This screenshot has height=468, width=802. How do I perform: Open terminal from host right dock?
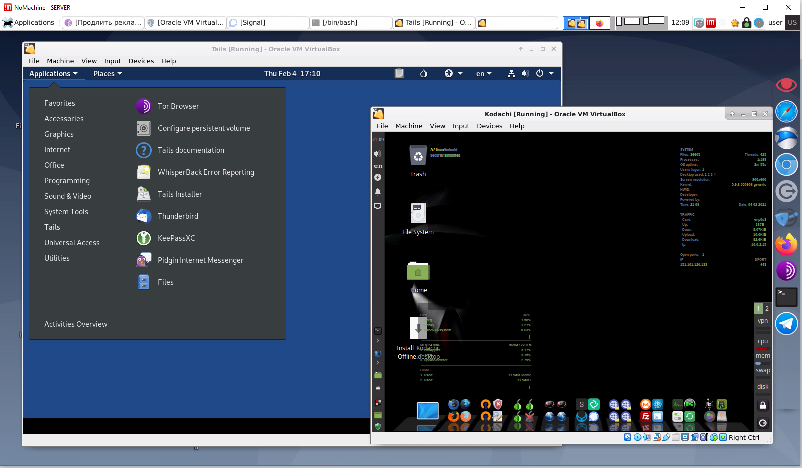point(786,297)
